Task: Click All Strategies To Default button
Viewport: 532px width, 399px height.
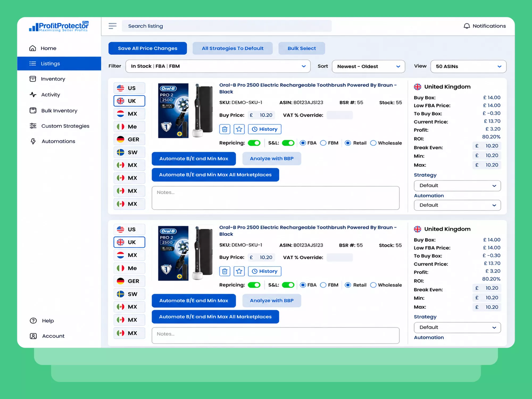Action: click(x=232, y=48)
